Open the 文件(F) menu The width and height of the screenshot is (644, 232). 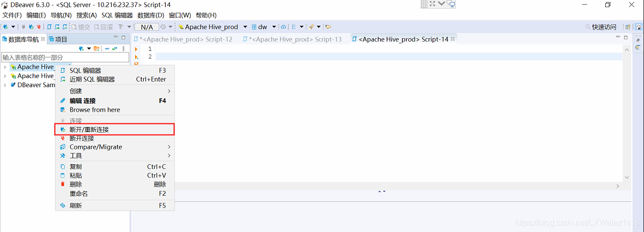pyautogui.click(x=12, y=15)
